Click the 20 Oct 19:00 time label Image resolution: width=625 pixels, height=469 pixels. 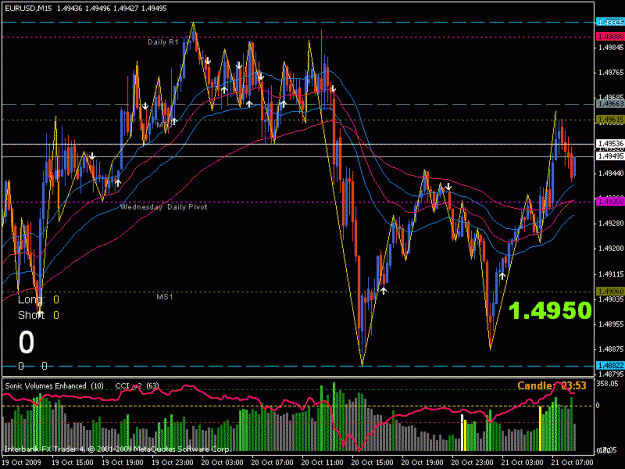point(423,463)
